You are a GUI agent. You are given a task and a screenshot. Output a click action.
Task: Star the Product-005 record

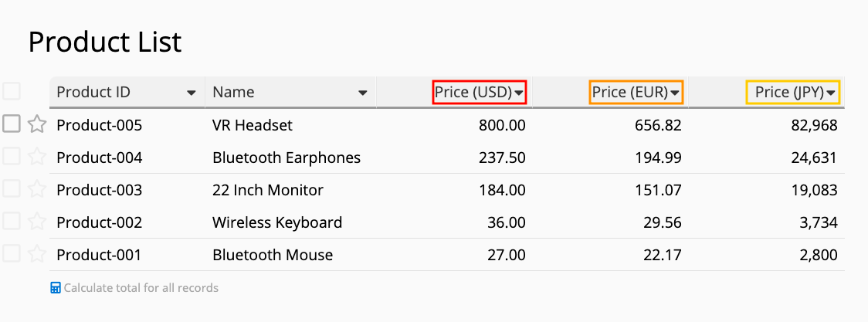36,124
